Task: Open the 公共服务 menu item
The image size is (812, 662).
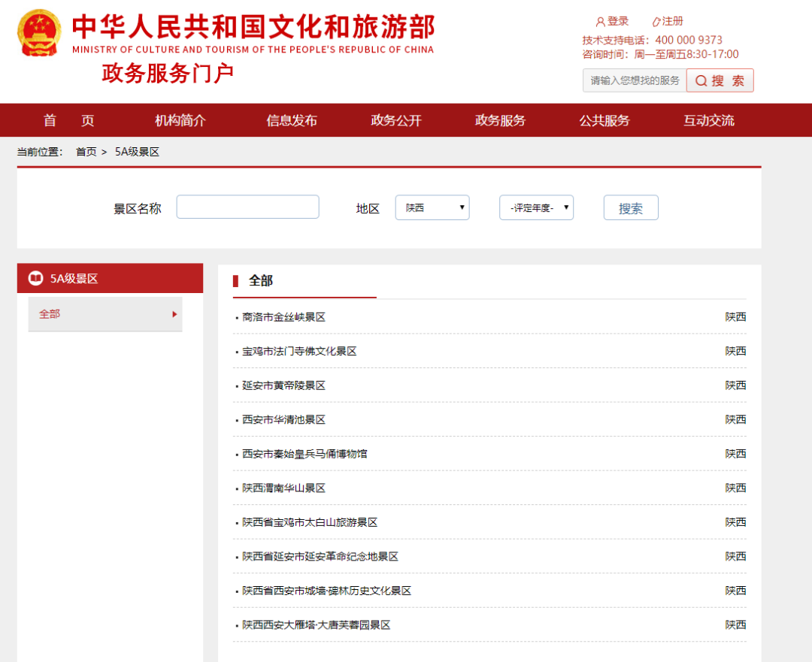Action: point(604,120)
